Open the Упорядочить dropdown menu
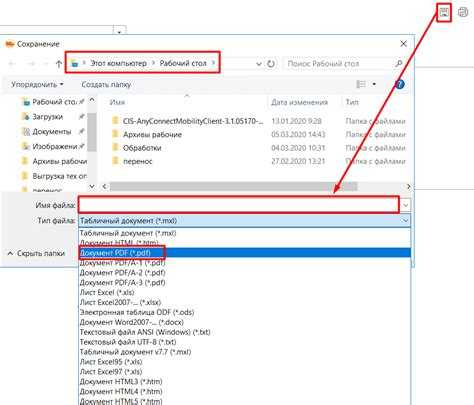 pyautogui.click(x=37, y=84)
